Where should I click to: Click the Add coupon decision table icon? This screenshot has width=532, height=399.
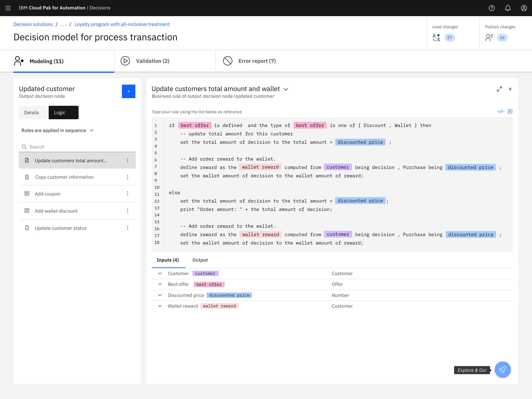pyautogui.click(x=27, y=194)
